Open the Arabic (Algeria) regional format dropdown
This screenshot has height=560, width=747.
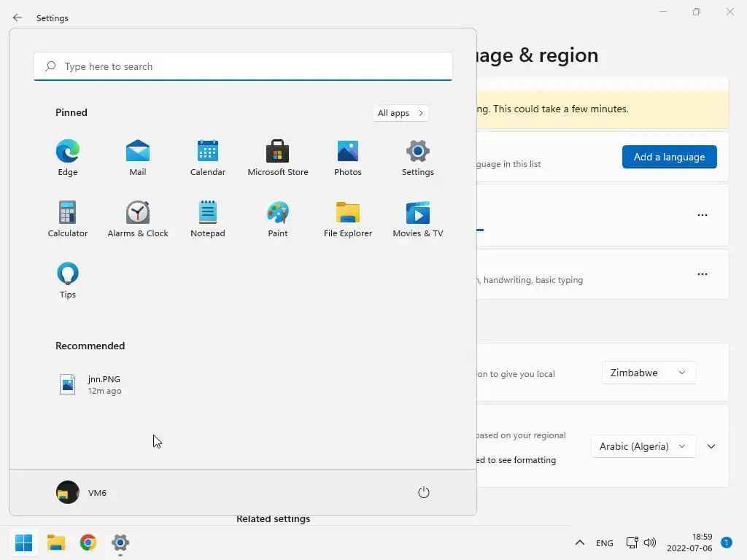tap(643, 446)
